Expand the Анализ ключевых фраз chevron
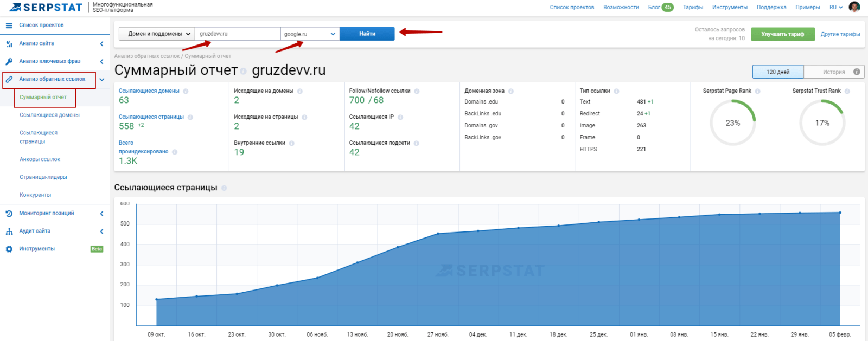 101,61
